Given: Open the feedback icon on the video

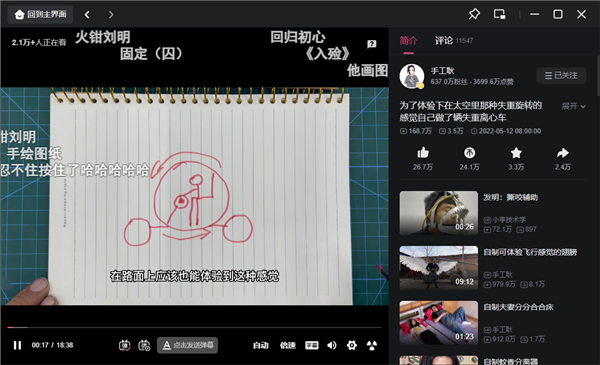Looking at the screenshot, I should [372, 44].
